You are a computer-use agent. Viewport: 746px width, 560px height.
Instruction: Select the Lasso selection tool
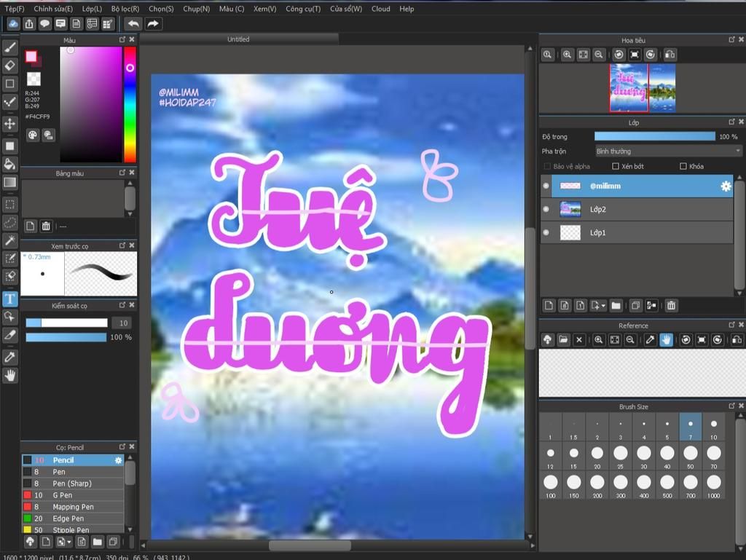point(10,223)
